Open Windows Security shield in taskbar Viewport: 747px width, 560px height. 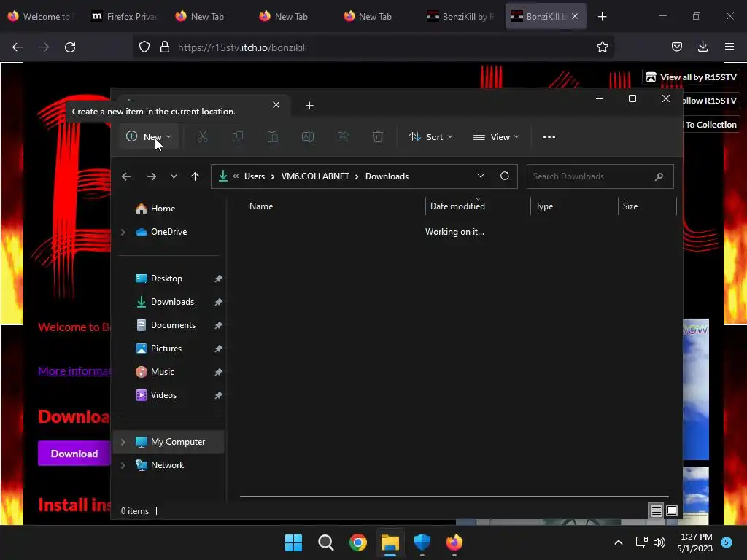(422, 542)
